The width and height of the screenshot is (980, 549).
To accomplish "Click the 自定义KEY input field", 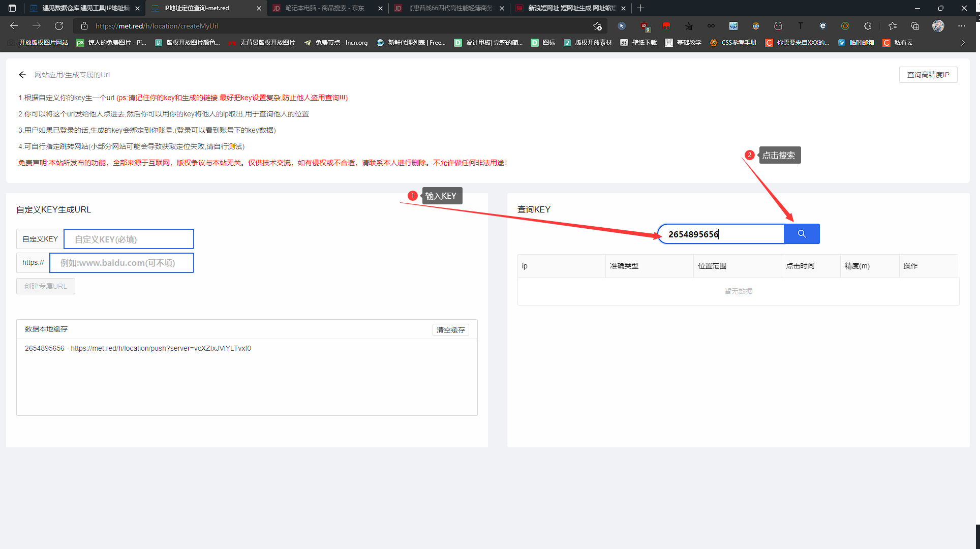I will click(x=129, y=239).
